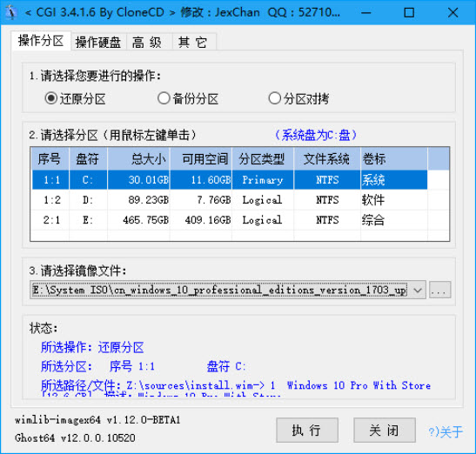Screen dimensions: 476x454
Task: Click the 总大小 column header
Action: click(138, 159)
